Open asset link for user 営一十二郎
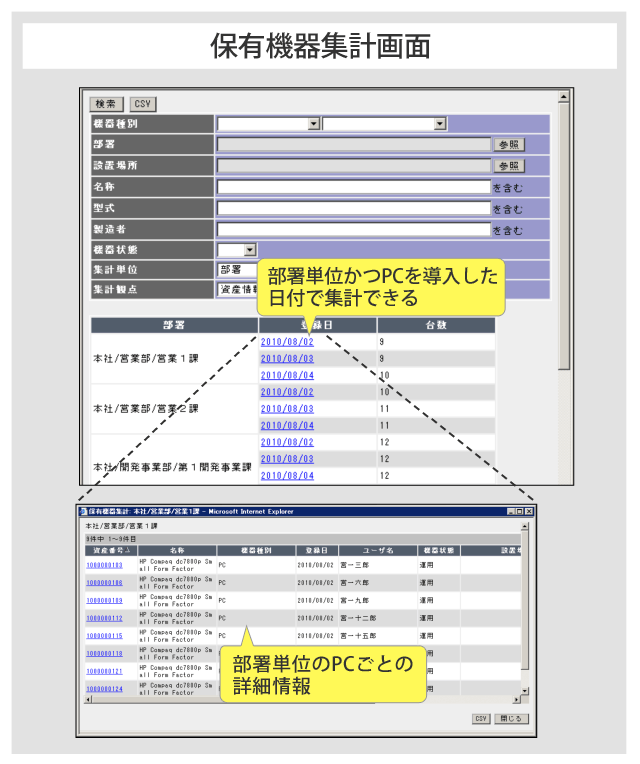 (104, 618)
